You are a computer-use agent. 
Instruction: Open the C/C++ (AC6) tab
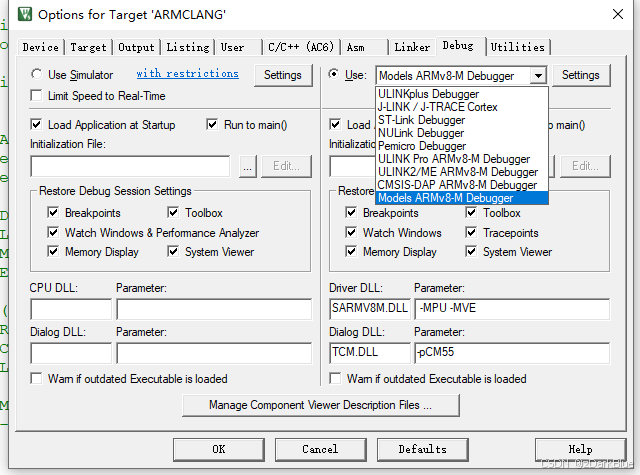301,47
